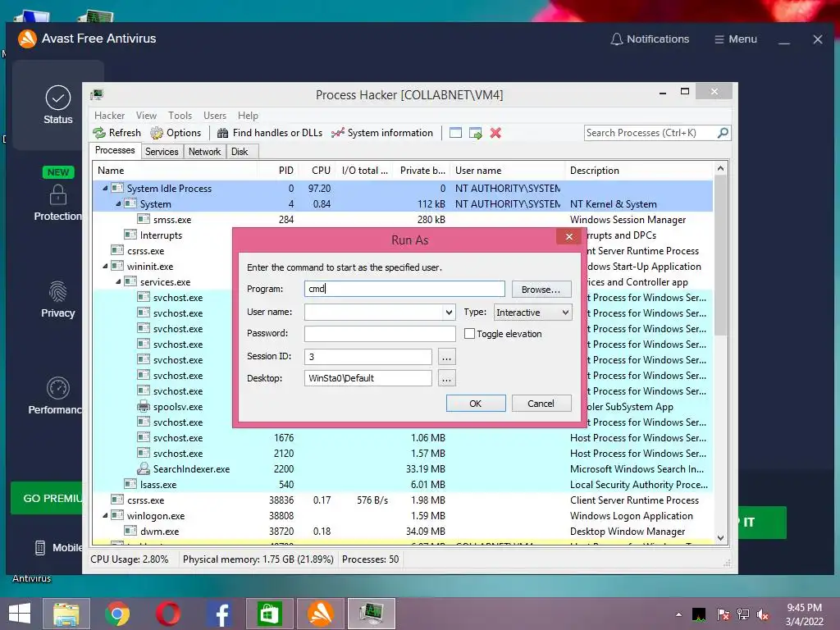This screenshot has width=840, height=630.
Task: Click GO PREMIUM button in Avast
Action: (x=47, y=498)
